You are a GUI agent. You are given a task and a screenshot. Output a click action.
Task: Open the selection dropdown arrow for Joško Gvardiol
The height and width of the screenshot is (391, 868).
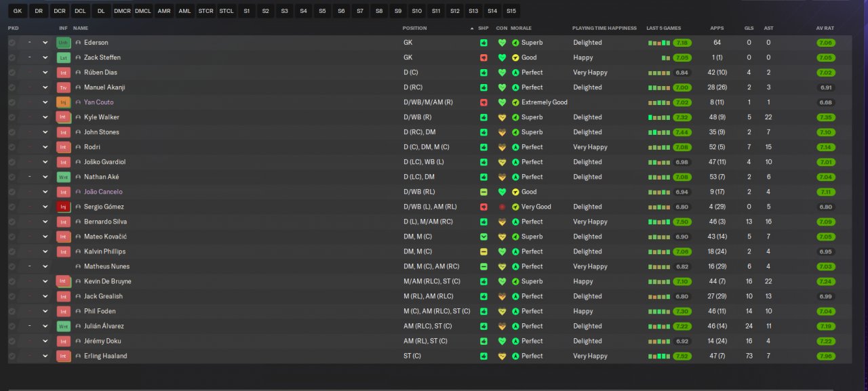pos(45,162)
